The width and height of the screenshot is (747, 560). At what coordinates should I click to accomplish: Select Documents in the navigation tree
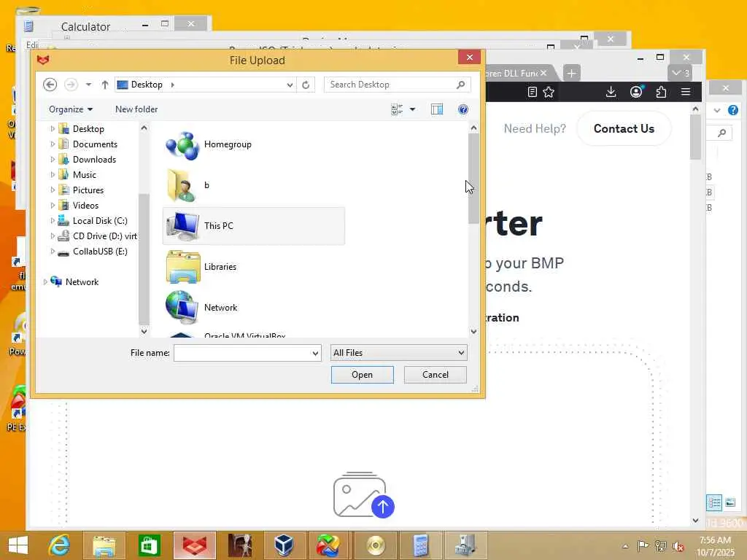pyautogui.click(x=95, y=144)
